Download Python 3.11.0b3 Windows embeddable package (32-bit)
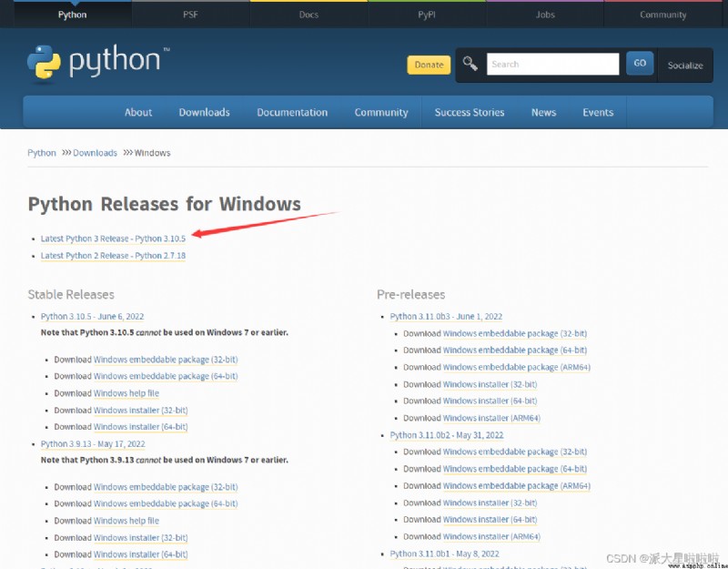Viewport: 728px width, 569px height. 515,333
